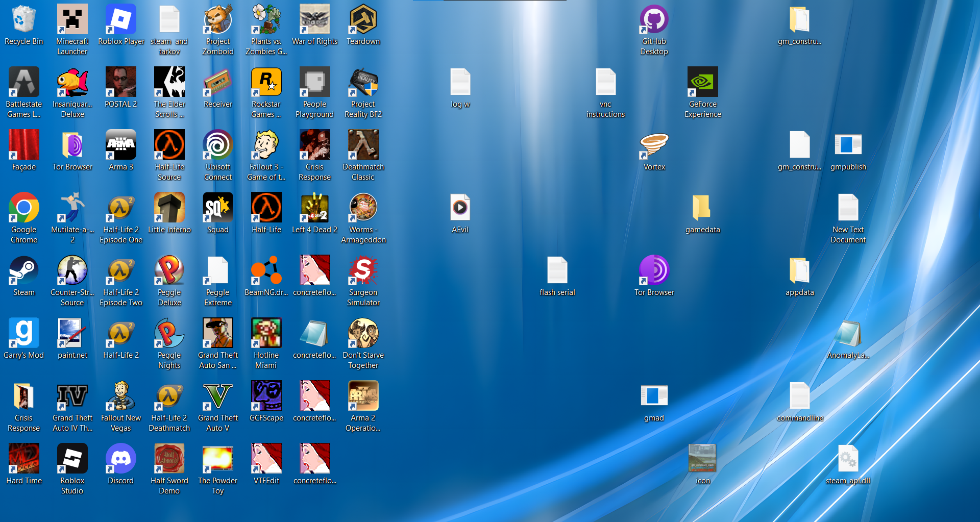Select the steam_api.dll file

848,458
